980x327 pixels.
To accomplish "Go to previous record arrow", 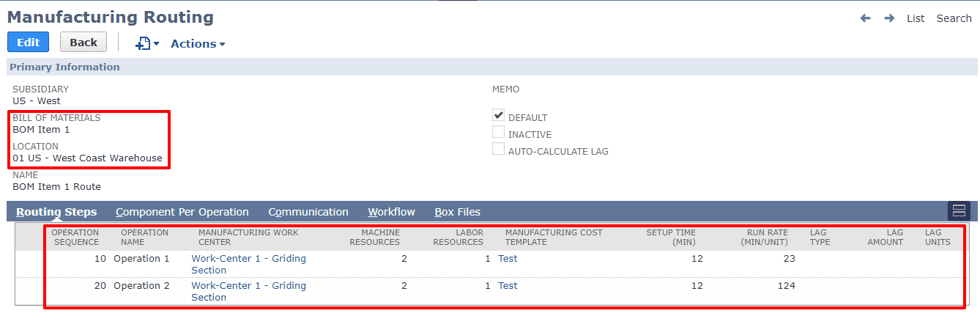I will pyautogui.click(x=866, y=18).
